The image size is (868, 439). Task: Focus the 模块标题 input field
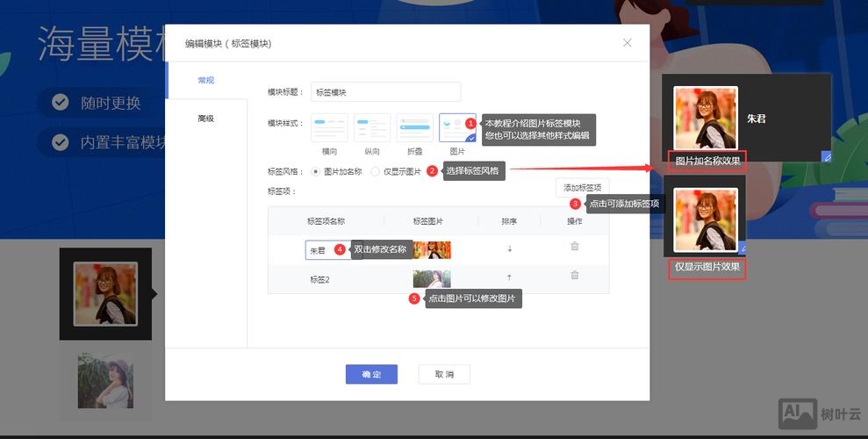pos(386,92)
